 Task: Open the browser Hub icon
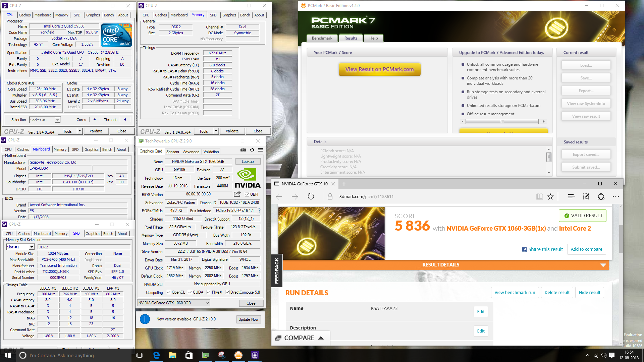click(571, 197)
